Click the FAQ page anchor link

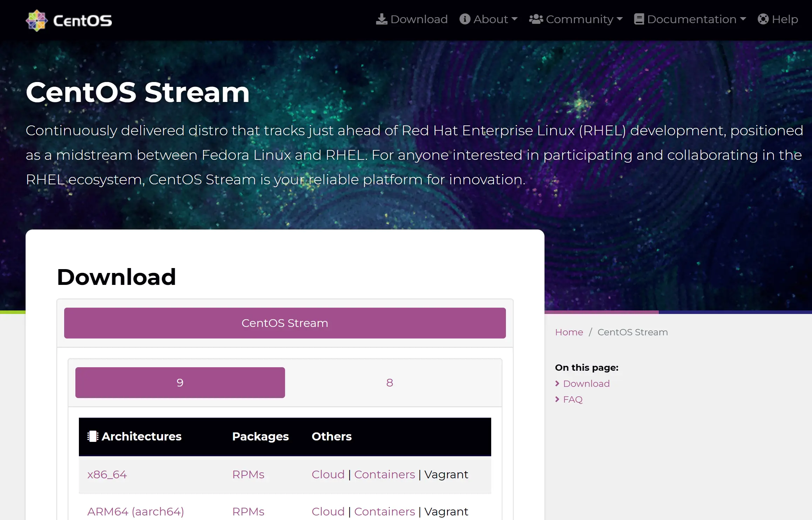pyautogui.click(x=572, y=399)
